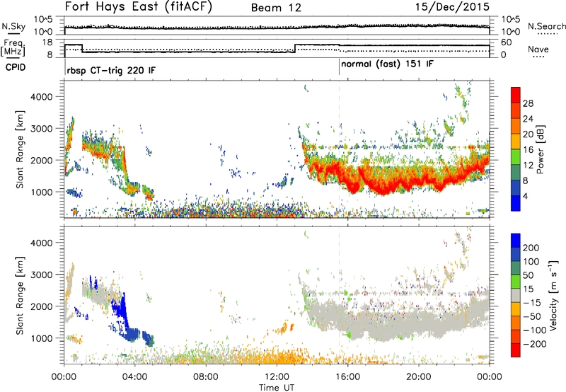Click the blue velocity streak near 03:30 UT
The image size is (566, 392).
pyautogui.click(x=123, y=311)
